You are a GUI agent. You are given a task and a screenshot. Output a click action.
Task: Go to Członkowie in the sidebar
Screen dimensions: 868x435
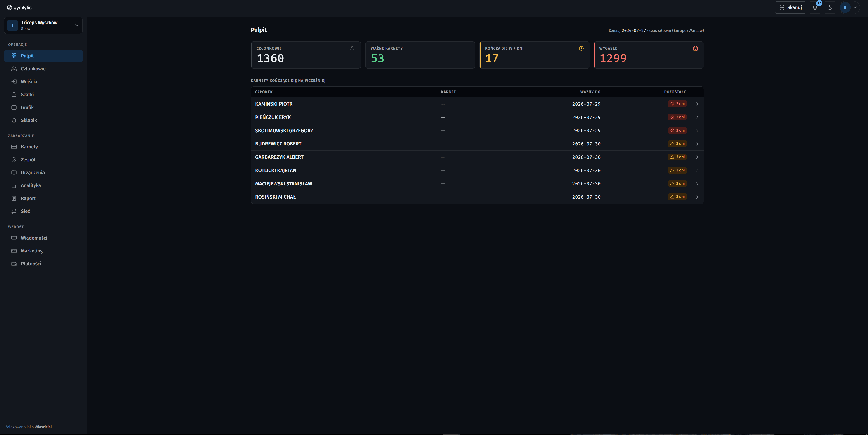pyautogui.click(x=43, y=69)
